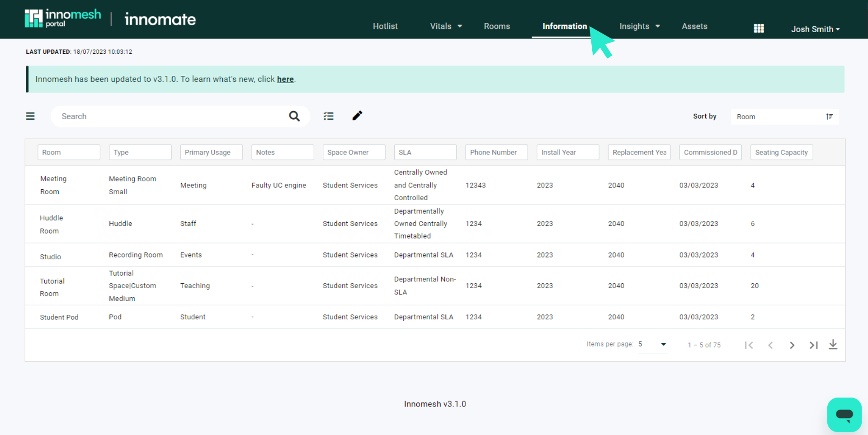Select the edit pencil icon
This screenshot has height=435, width=868.
tap(357, 116)
